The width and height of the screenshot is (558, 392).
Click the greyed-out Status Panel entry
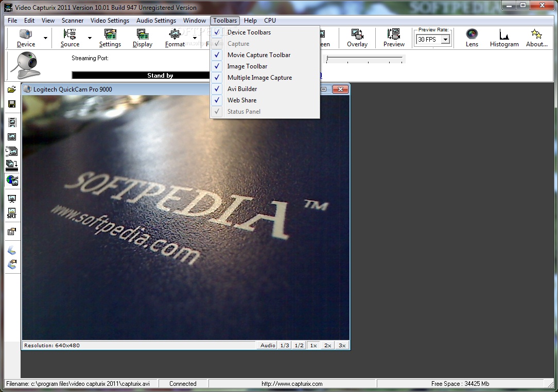tap(265, 112)
